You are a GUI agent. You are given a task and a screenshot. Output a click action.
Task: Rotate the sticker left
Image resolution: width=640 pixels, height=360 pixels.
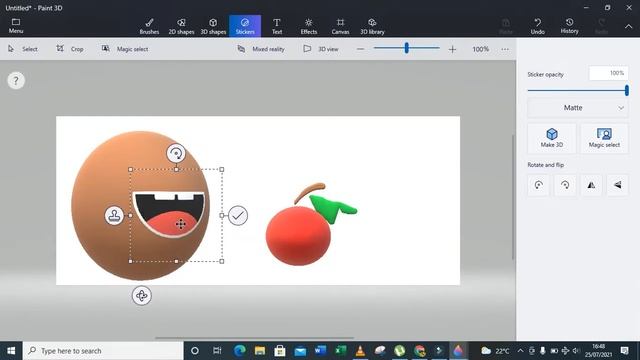coord(538,185)
